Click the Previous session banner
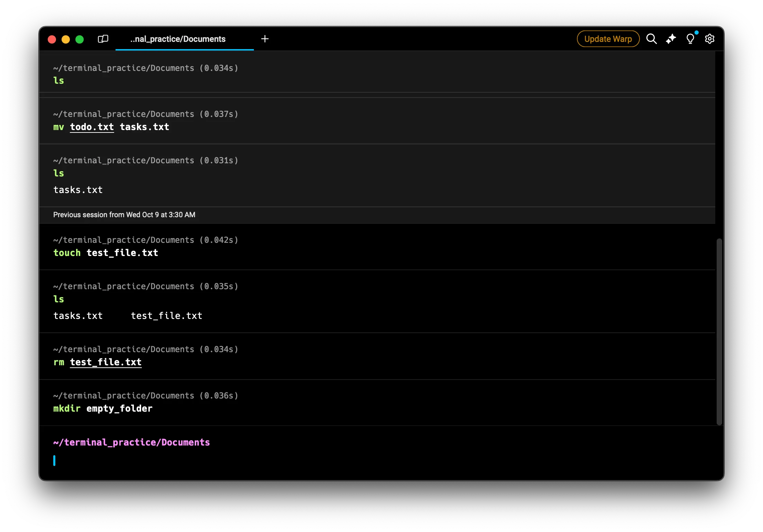This screenshot has width=763, height=532. pos(124,215)
